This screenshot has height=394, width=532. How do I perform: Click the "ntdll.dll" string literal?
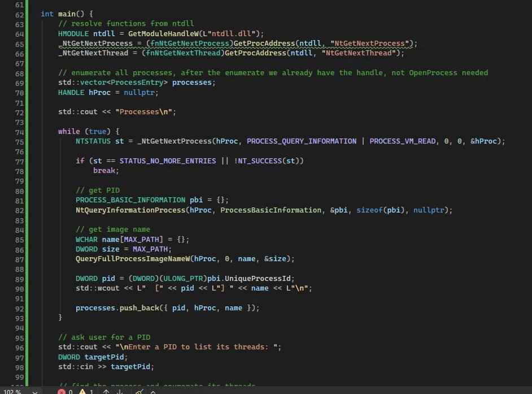click(232, 33)
